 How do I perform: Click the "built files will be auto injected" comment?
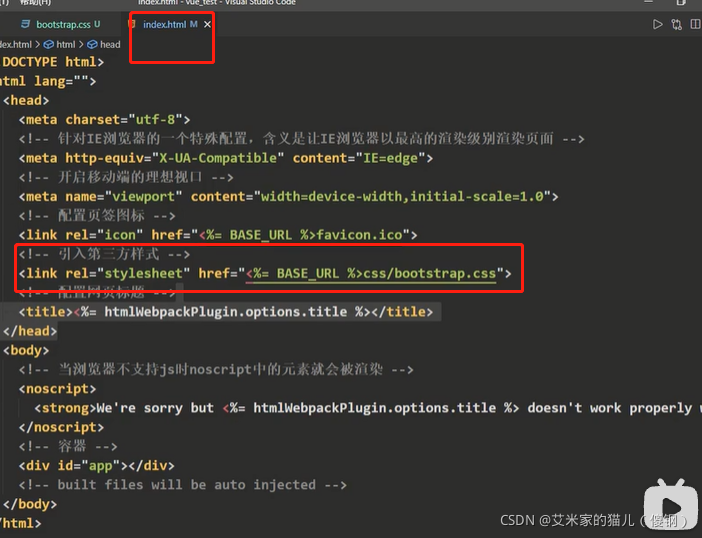[x=183, y=485]
